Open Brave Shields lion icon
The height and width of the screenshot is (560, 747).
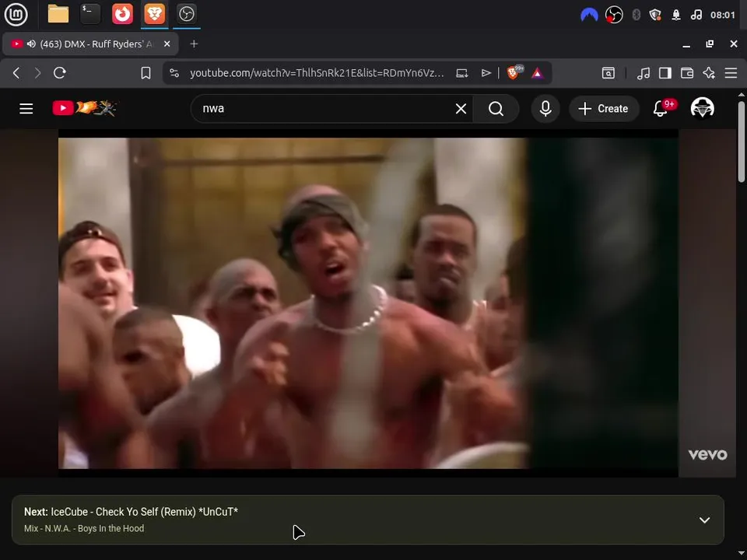(x=514, y=72)
